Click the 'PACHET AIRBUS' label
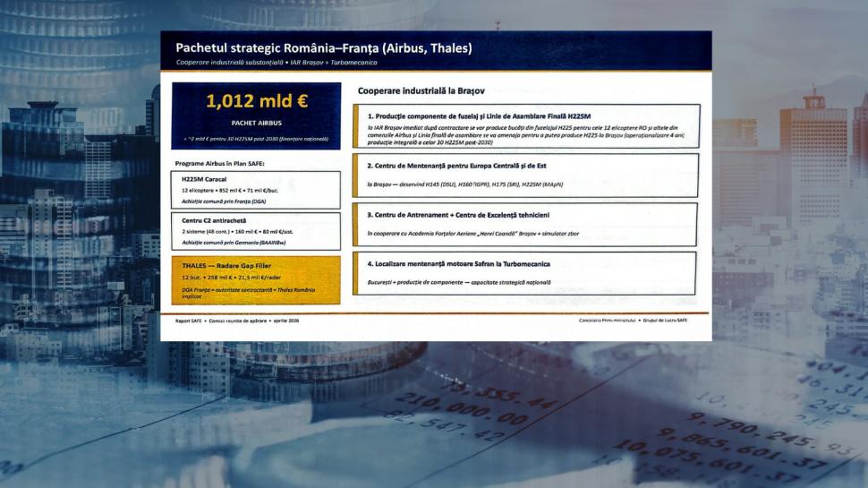The height and width of the screenshot is (488, 868). [256, 123]
